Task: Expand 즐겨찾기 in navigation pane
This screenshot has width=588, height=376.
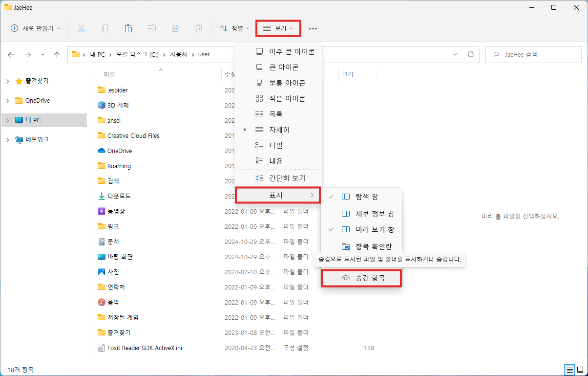Action: [x=8, y=81]
